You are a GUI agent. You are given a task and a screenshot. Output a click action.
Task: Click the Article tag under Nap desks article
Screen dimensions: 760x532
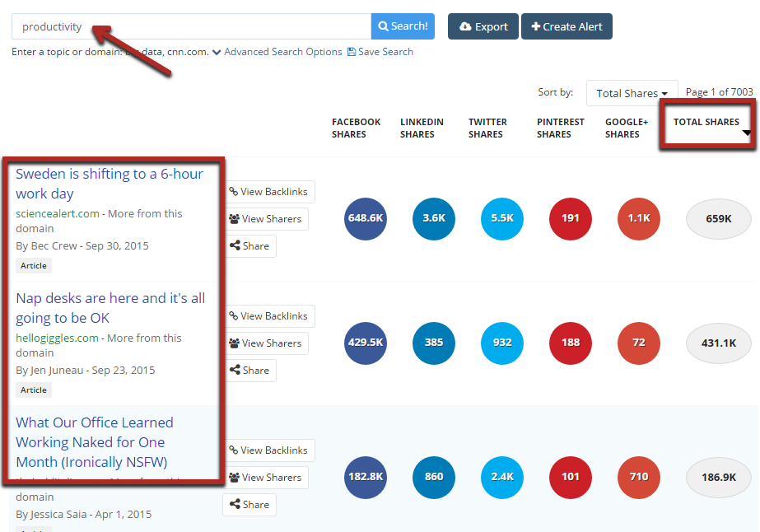(x=34, y=390)
